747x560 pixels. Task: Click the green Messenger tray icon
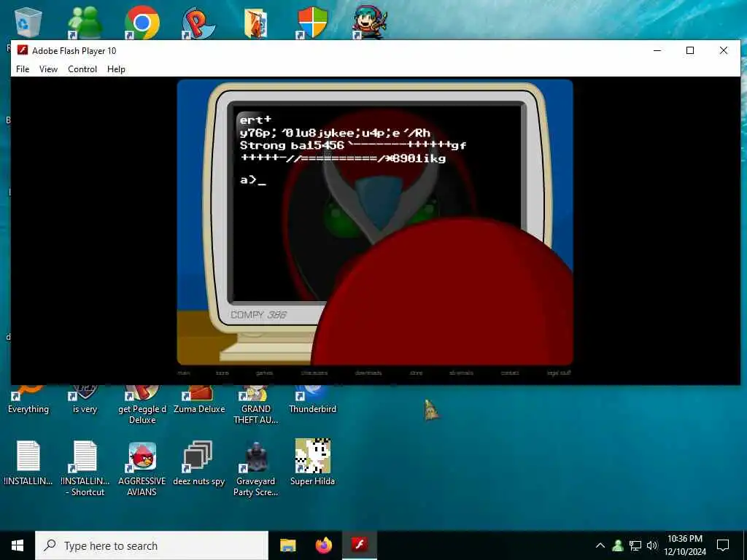click(618, 545)
